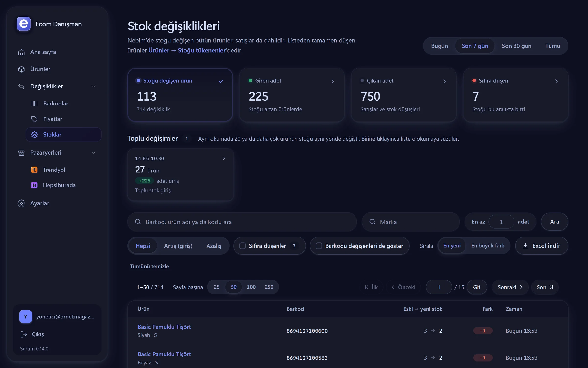This screenshot has height=368, width=588.
Task: Click the Ara search button
Action: pos(554,222)
